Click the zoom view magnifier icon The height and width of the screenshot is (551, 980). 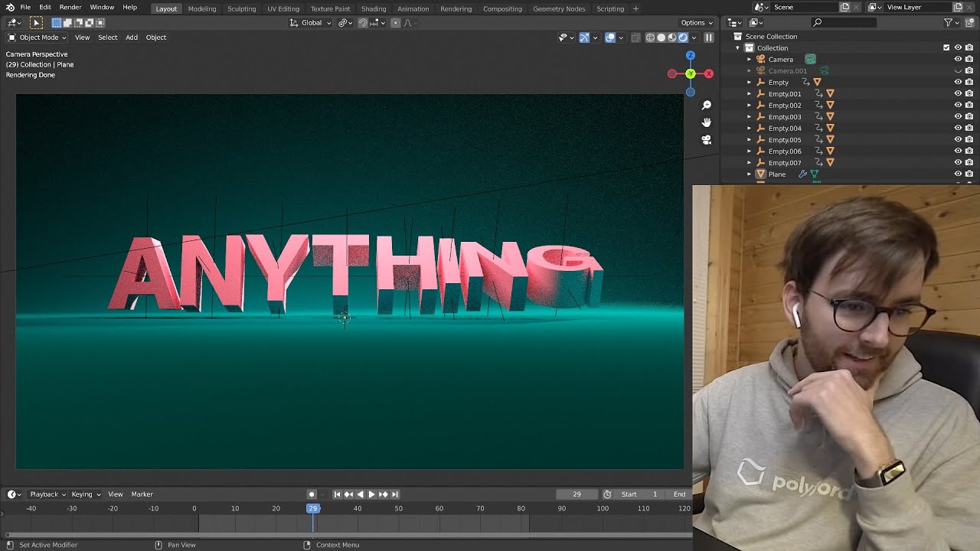(x=706, y=105)
